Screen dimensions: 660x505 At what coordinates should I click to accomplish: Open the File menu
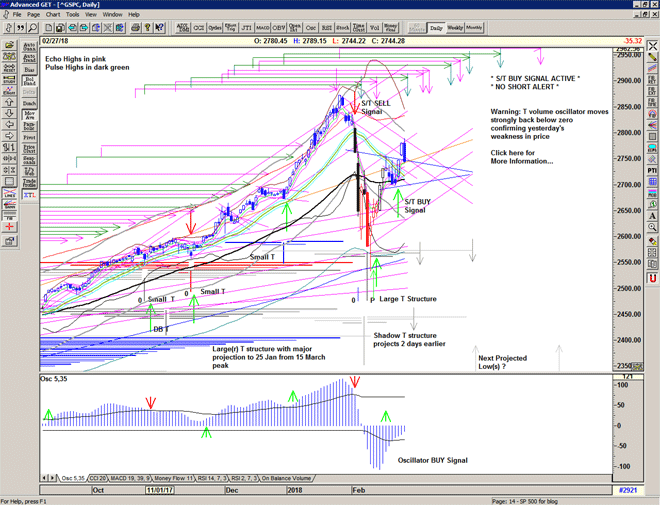pyautogui.click(x=17, y=15)
